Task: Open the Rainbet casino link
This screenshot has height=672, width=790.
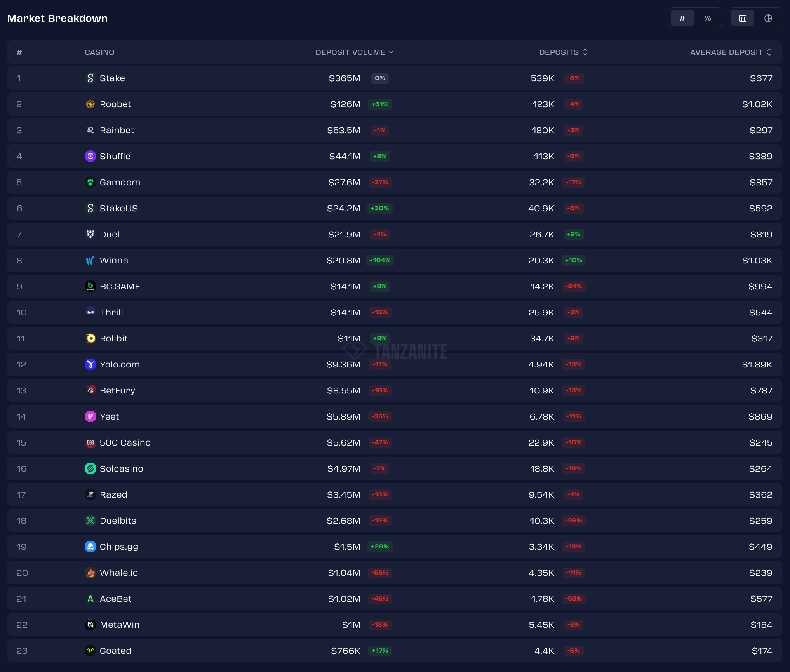Action: (x=117, y=130)
